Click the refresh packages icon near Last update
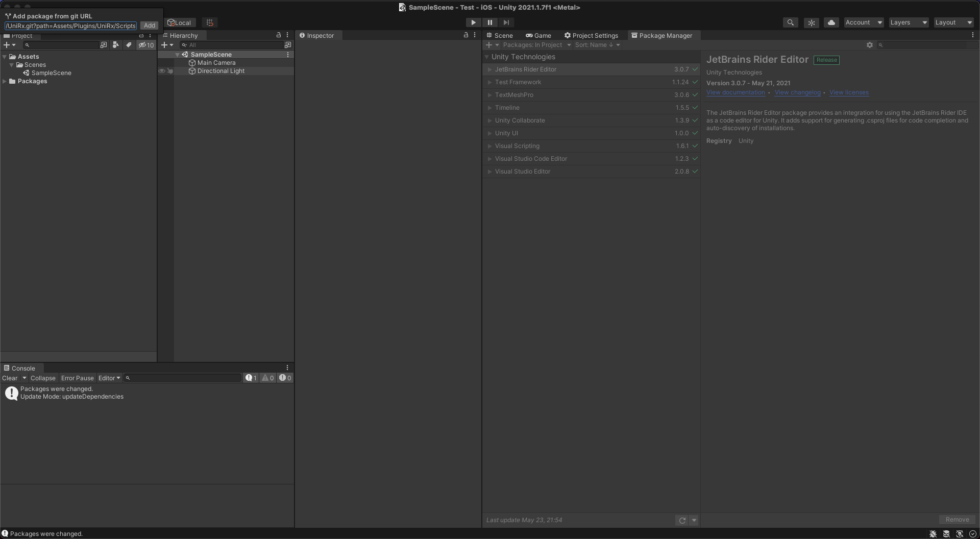The width and height of the screenshot is (980, 539). [681, 520]
